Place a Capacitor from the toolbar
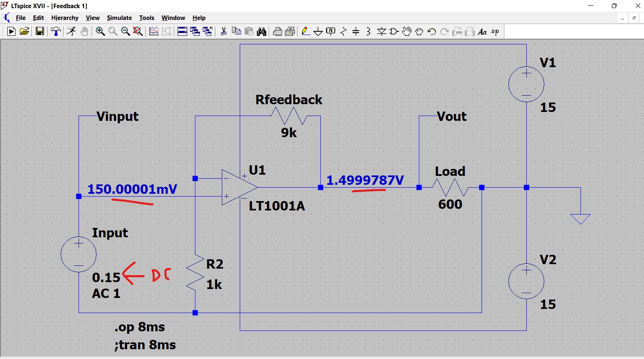Screen dimensions: 644x359 tap(356, 31)
